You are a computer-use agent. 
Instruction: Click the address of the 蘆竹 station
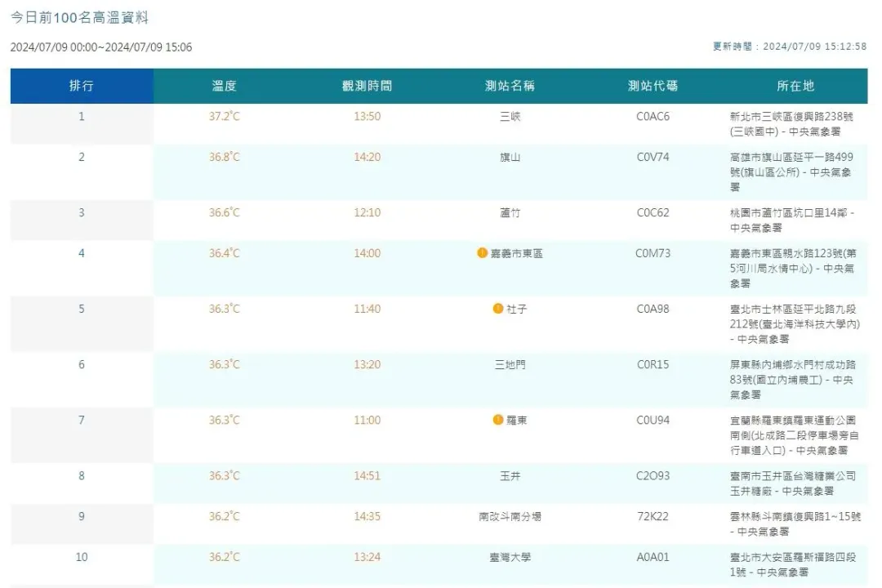pos(792,220)
